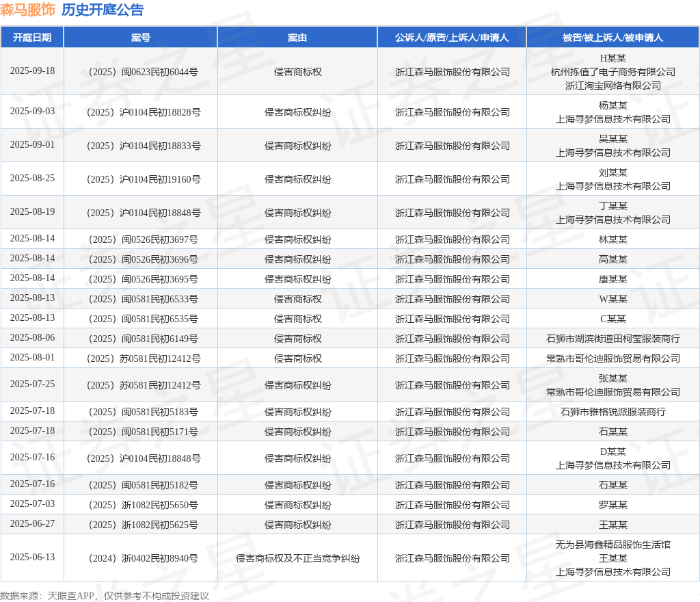Image resolution: width=700 pixels, height=602 pixels.
Task: Click case number 沪0104民初18833号
Action: pyautogui.click(x=144, y=146)
